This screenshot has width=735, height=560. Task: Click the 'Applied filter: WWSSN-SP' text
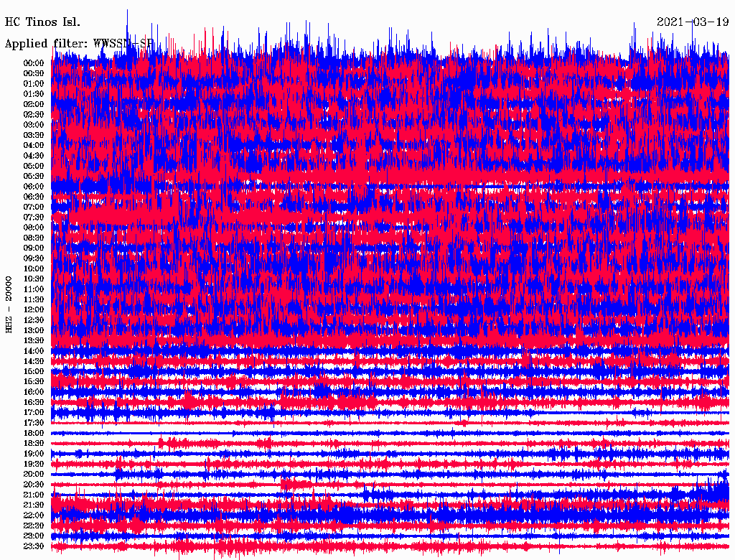(79, 44)
